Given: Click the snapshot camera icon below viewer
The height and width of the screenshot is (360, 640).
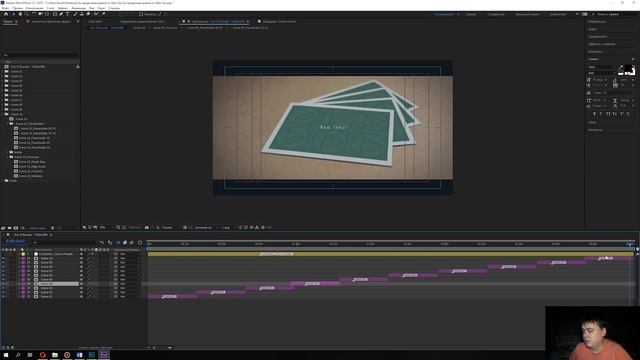Looking at the screenshot, I should point(147,227).
